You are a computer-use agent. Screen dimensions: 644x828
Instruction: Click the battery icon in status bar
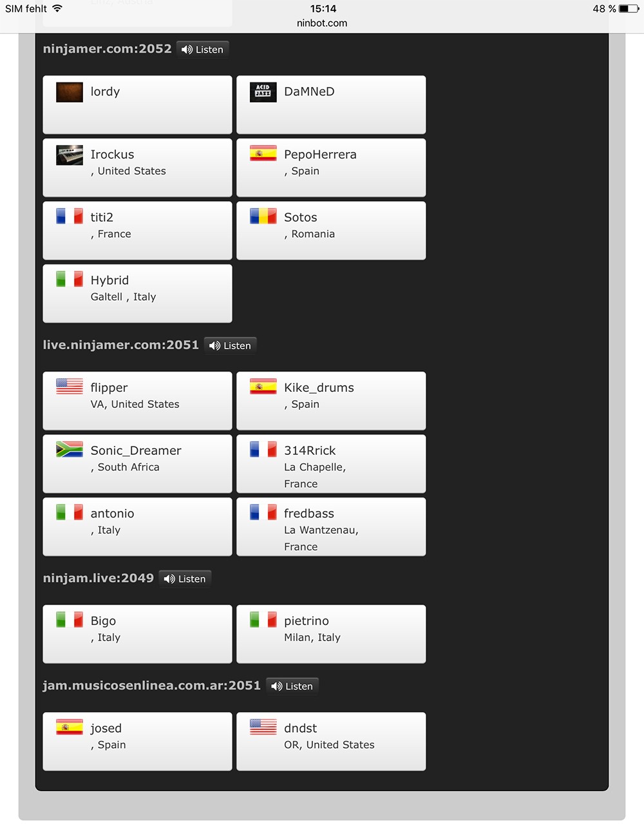[x=629, y=9]
